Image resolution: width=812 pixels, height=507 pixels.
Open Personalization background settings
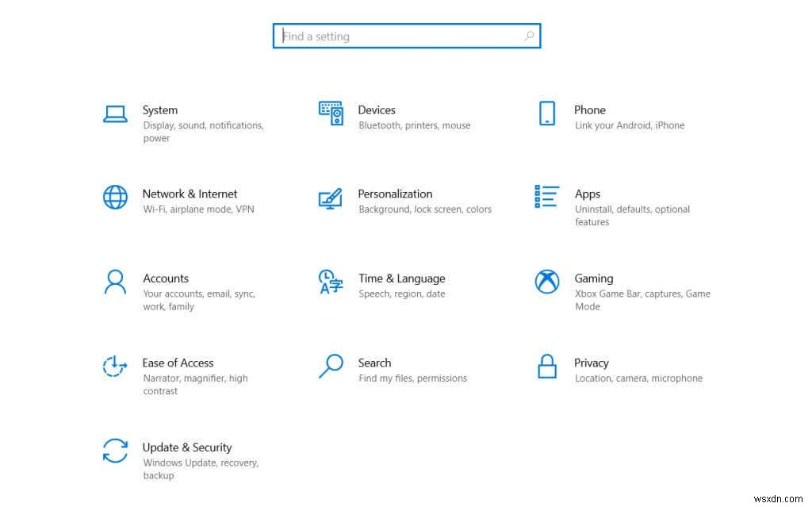395,194
